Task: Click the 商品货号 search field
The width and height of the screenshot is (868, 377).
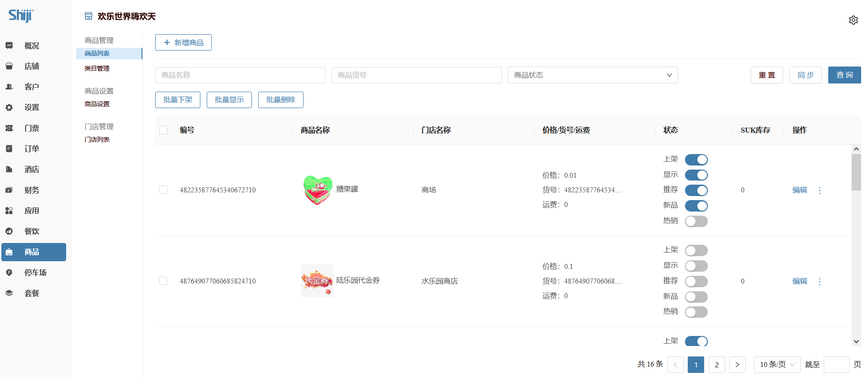Action: [417, 75]
